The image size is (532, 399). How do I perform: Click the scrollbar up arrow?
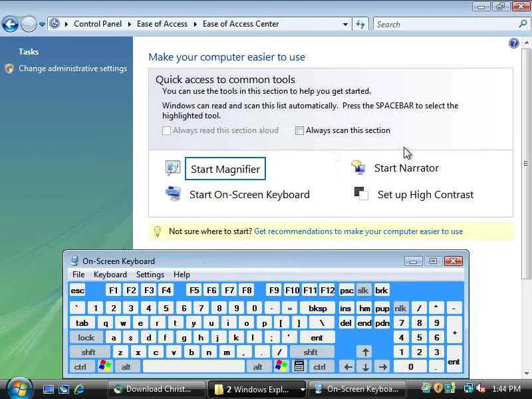(x=526, y=43)
